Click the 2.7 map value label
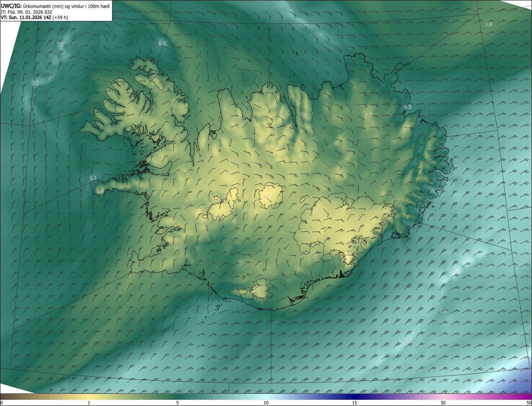 point(368,115)
